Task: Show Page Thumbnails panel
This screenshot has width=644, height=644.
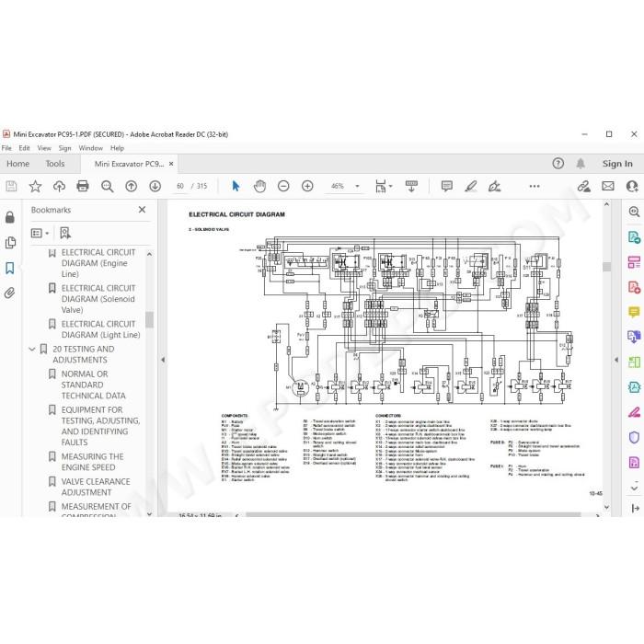Action: pyautogui.click(x=10, y=243)
